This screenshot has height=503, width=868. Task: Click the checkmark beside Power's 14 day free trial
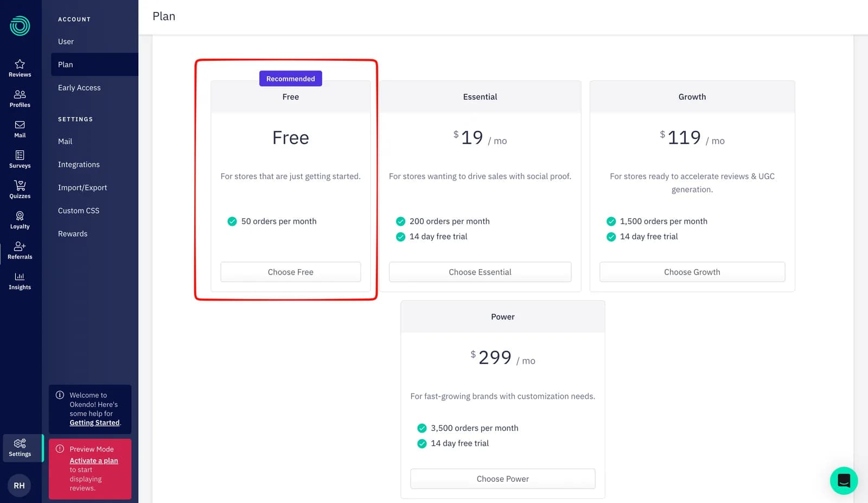point(422,443)
